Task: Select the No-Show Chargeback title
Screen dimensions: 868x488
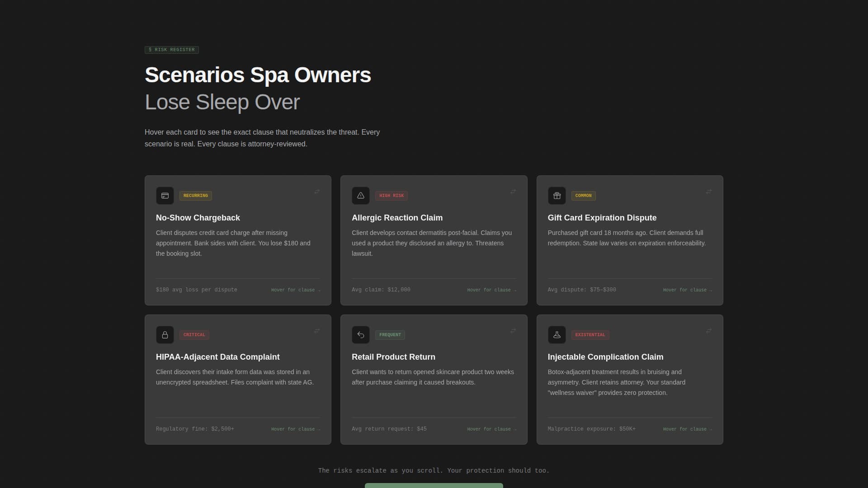Action: [x=198, y=218]
